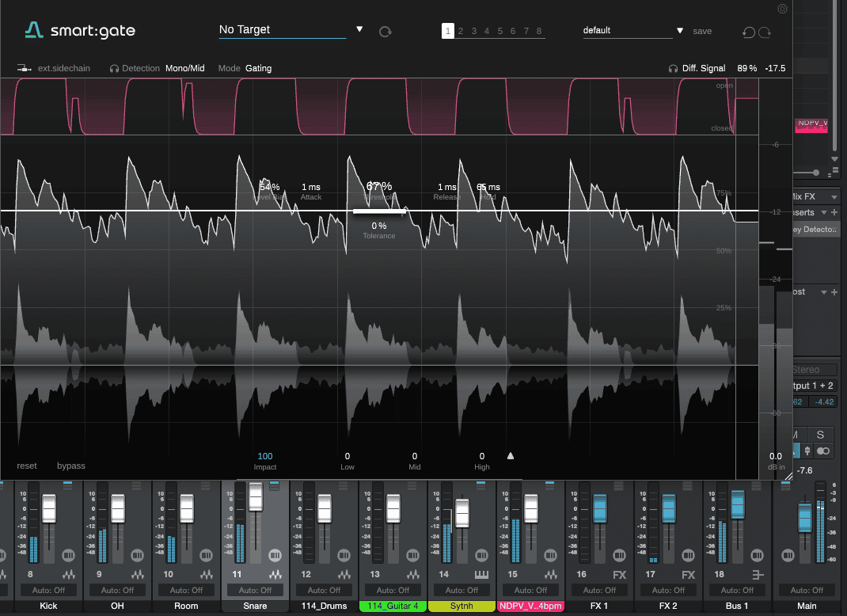Click the 65 ms Hold value
The height and width of the screenshot is (616, 847).
pos(488,187)
